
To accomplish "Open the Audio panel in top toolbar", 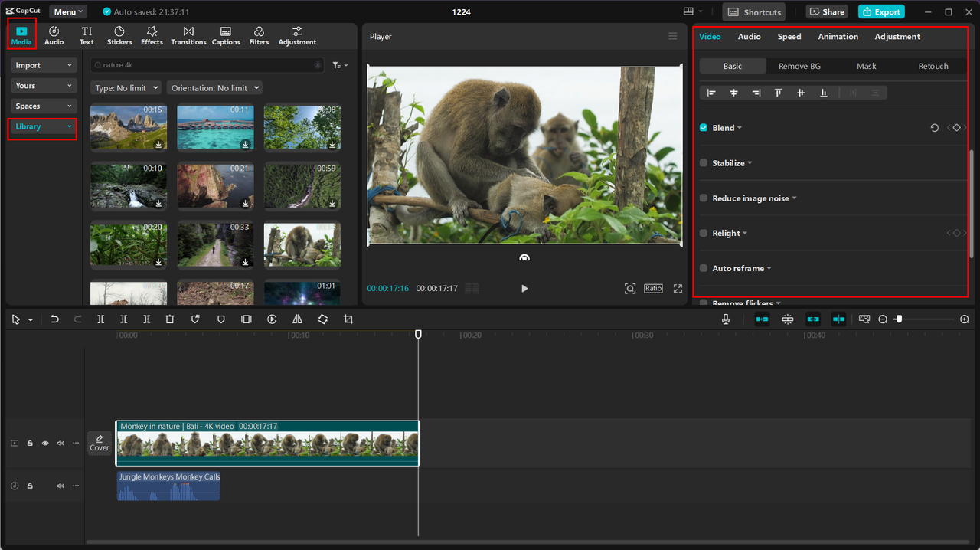I will point(54,35).
